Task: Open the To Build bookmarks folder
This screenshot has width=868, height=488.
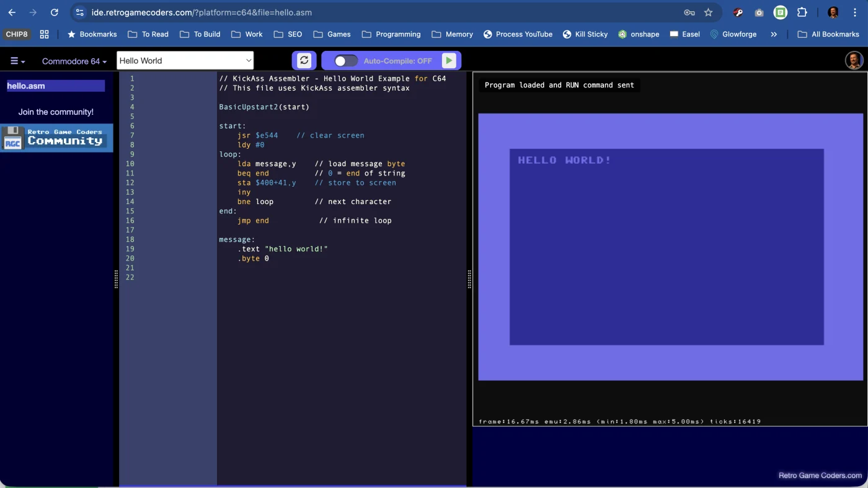Action: (200, 34)
